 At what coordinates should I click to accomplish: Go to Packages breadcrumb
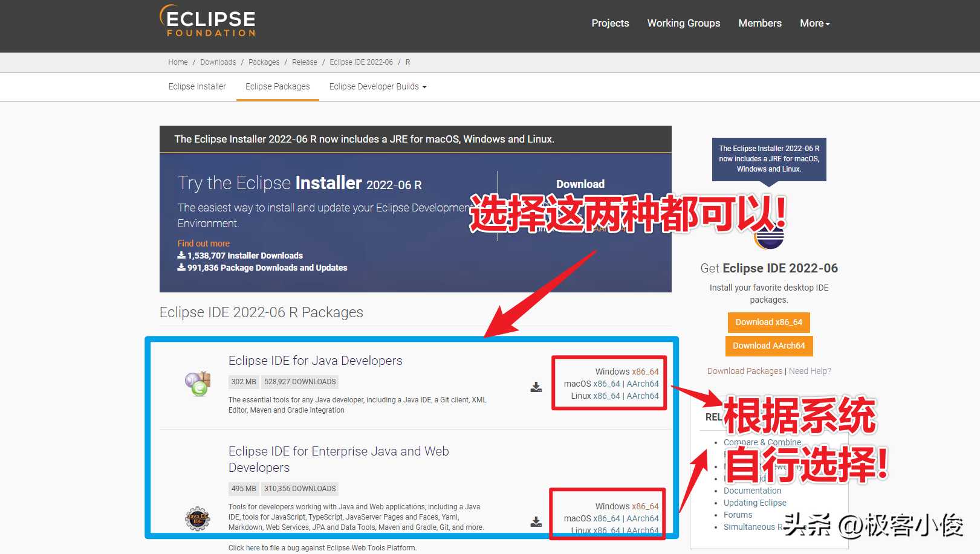264,62
